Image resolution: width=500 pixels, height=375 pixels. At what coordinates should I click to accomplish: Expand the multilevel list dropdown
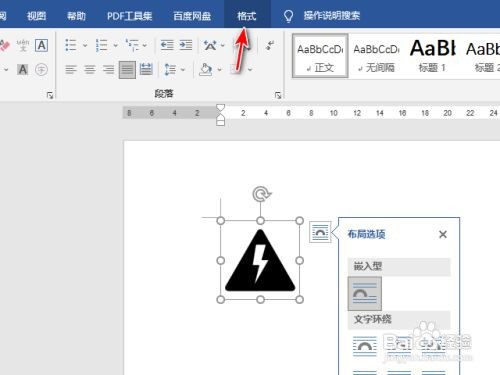coord(145,45)
